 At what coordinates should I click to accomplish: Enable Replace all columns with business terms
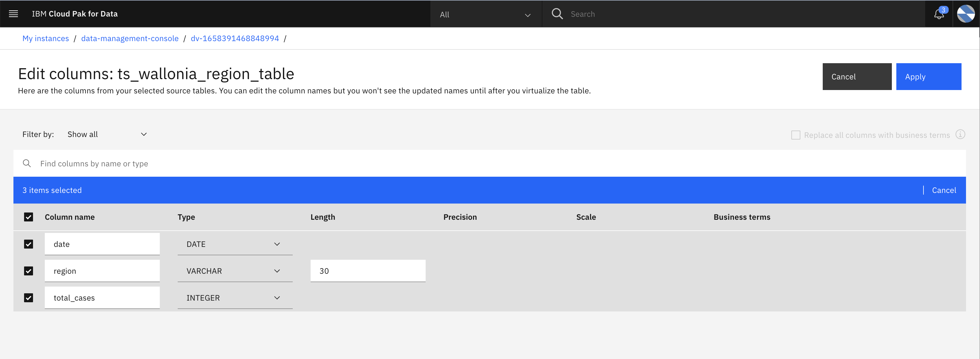(796, 135)
